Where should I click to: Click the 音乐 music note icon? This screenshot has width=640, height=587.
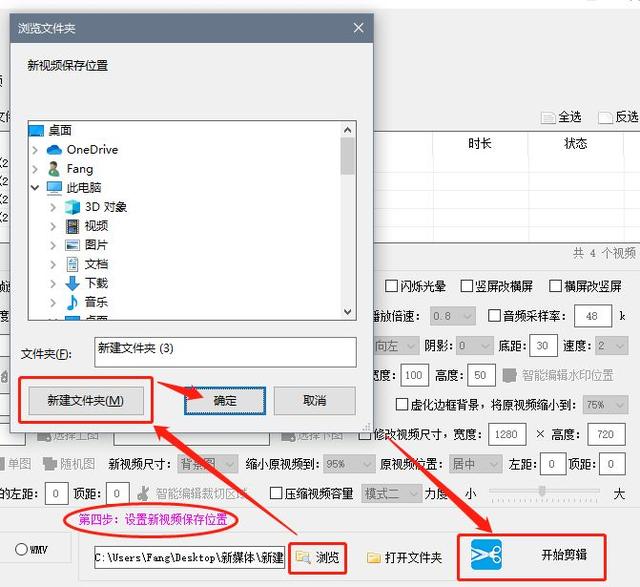point(72,302)
